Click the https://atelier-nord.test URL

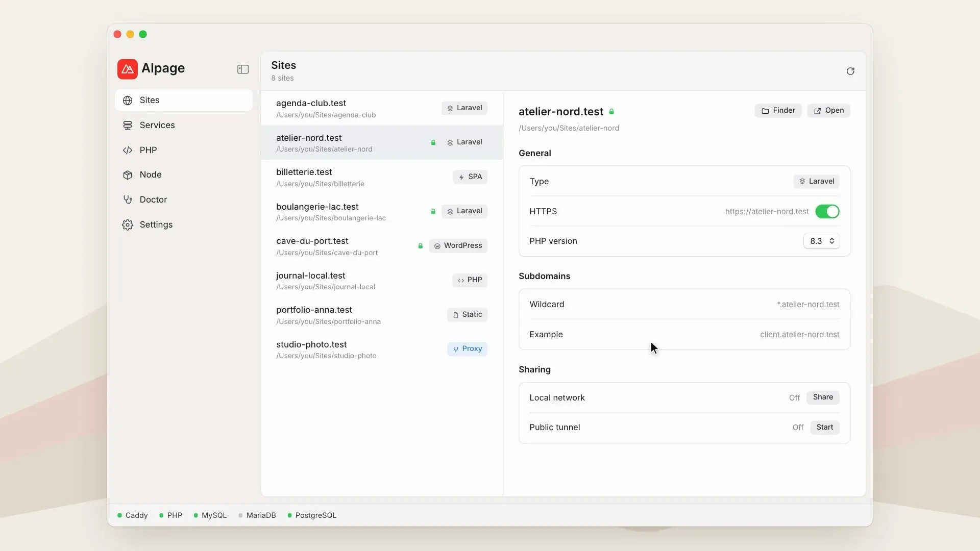[767, 212]
